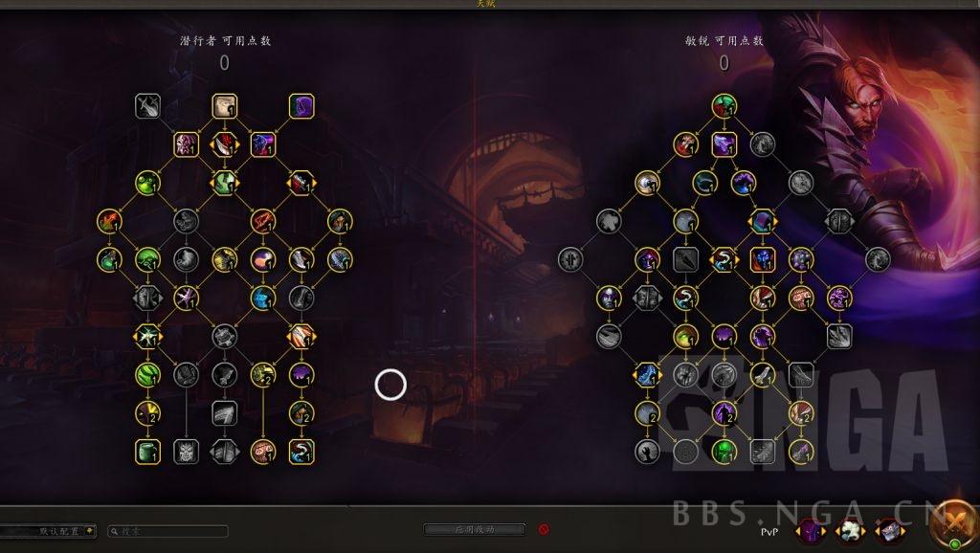
Task: Open the middle PvP talent slot with white smoke icon
Action: (x=850, y=531)
